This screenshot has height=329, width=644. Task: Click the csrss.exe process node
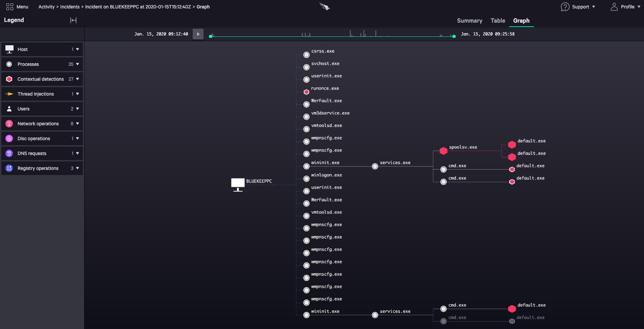click(306, 55)
